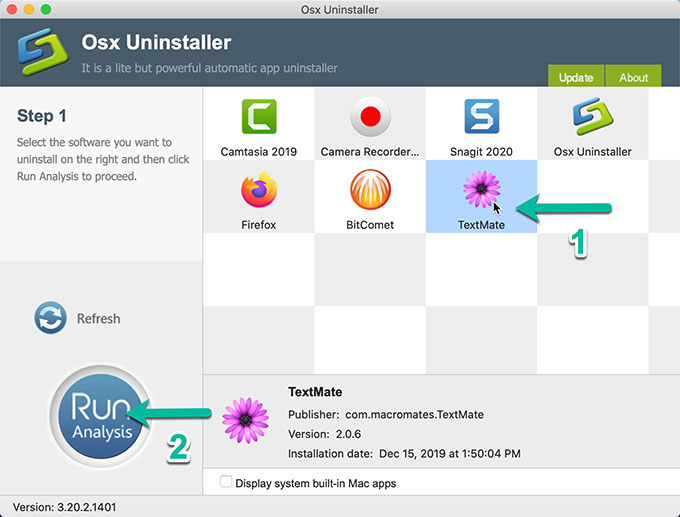Select the Camera Recorder app icon

(370, 117)
